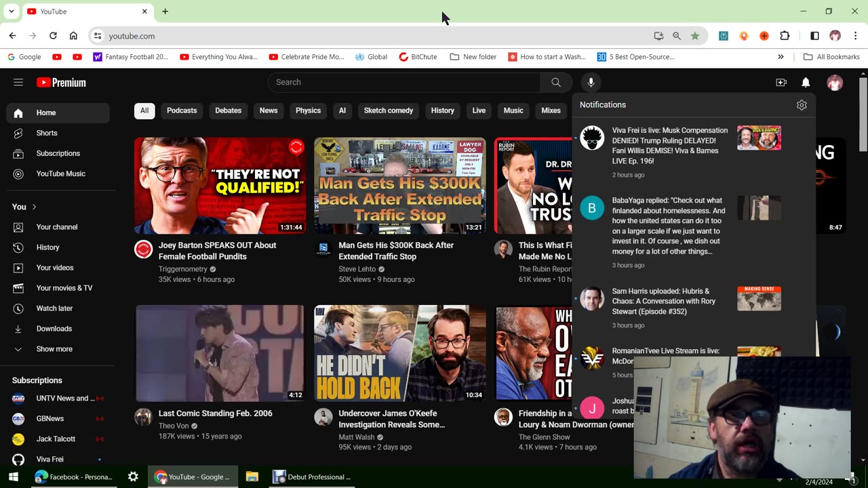Open Triggernometry channel avatar

pyautogui.click(x=143, y=249)
